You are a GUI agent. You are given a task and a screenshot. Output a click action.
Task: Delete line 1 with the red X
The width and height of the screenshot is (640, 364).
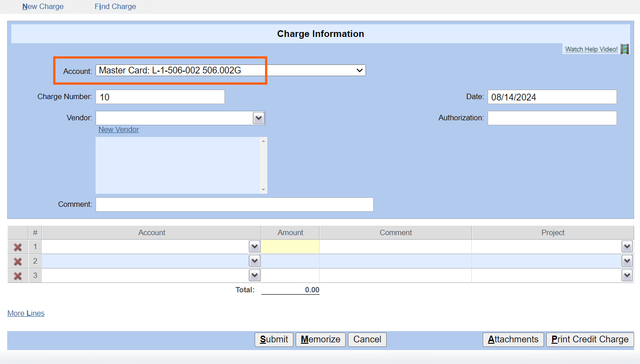(18, 247)
